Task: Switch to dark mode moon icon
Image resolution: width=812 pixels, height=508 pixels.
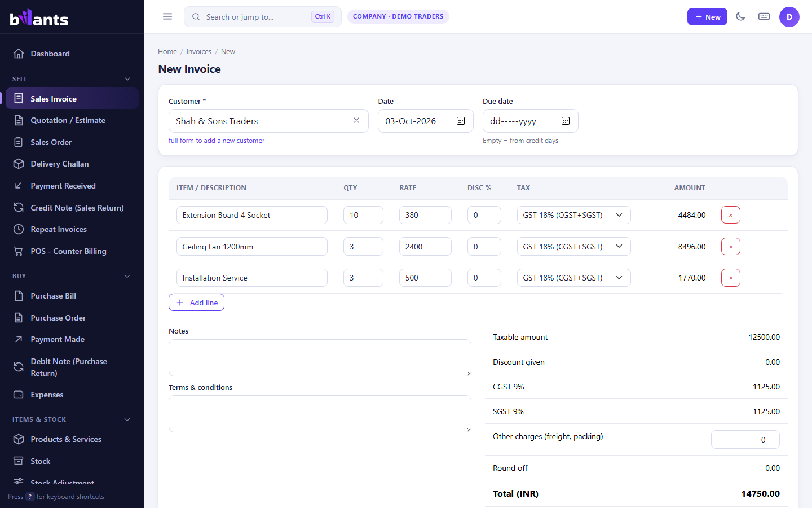Action: 740,16
